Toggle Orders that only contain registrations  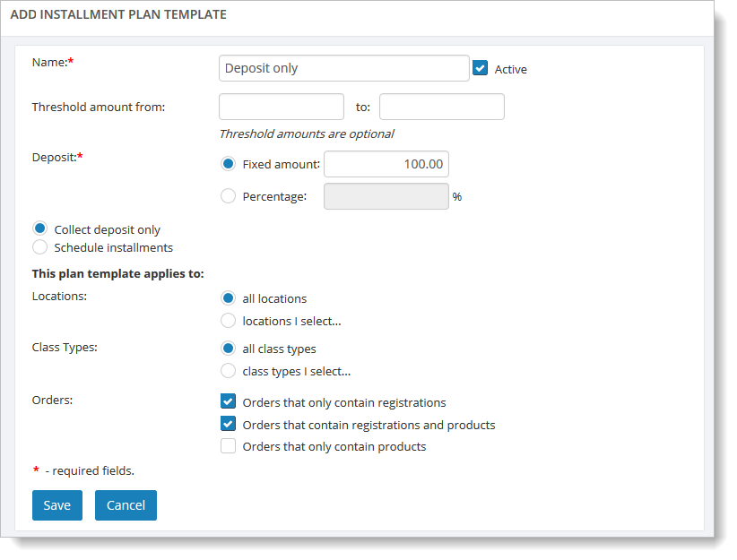(229, 402)
